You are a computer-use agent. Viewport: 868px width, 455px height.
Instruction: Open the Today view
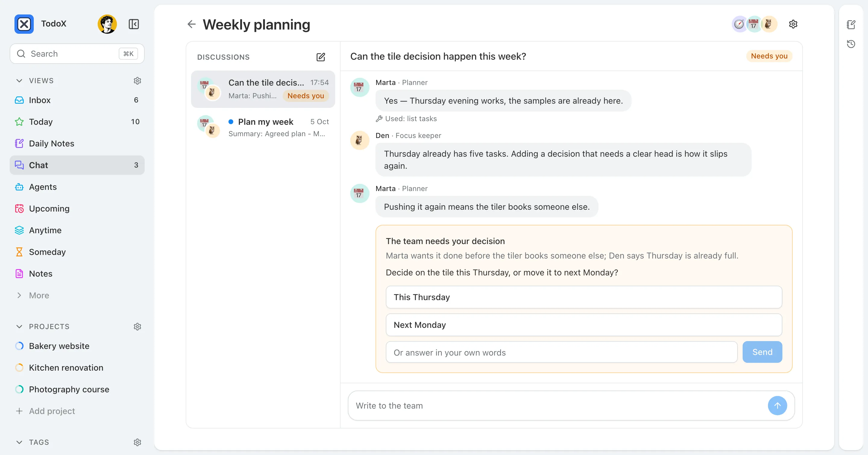tap(77, 121)
